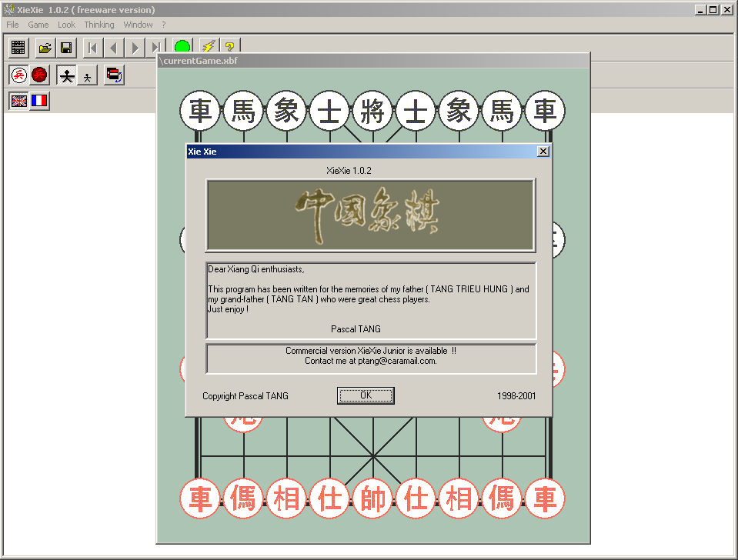The height and width of the screenshot is (560, 738).
Task: Click the Pascal TANG signature text
Action: click(x=356, y=329)
